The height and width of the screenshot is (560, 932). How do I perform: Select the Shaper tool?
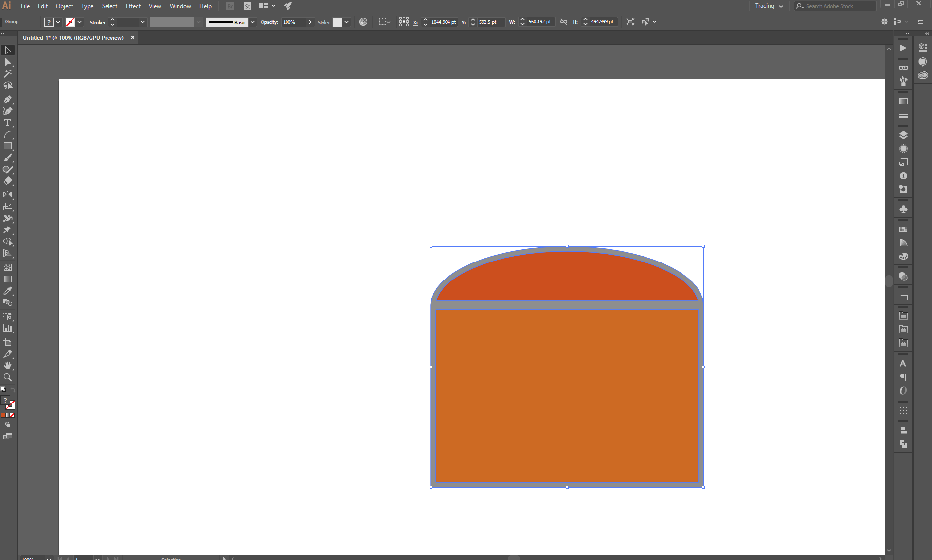click(x=8, y=170)
